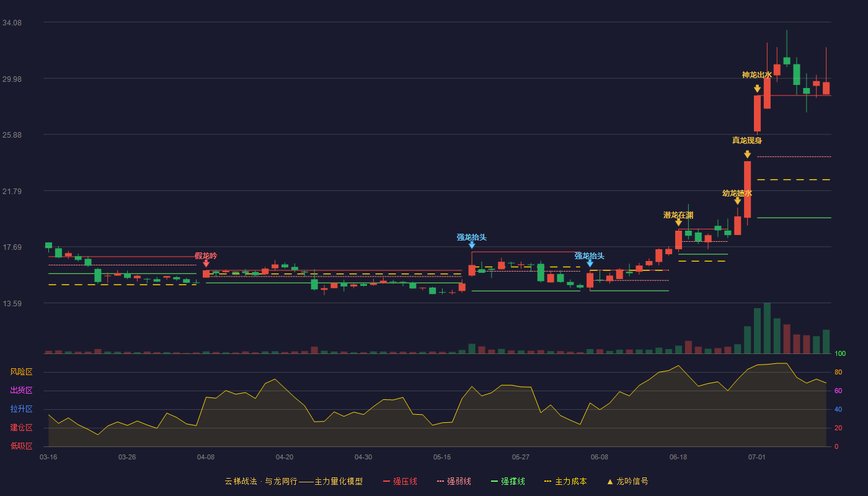Click the 03-16 date label

click(x=48, y=457)
